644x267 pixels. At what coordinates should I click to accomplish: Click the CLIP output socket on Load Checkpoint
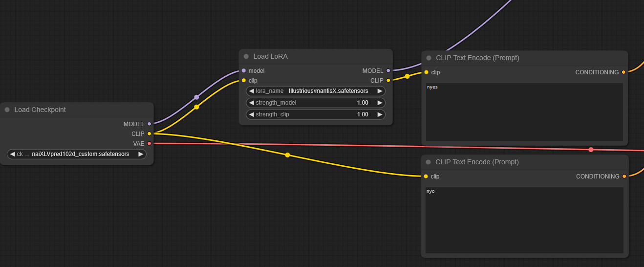click(149, 133)
